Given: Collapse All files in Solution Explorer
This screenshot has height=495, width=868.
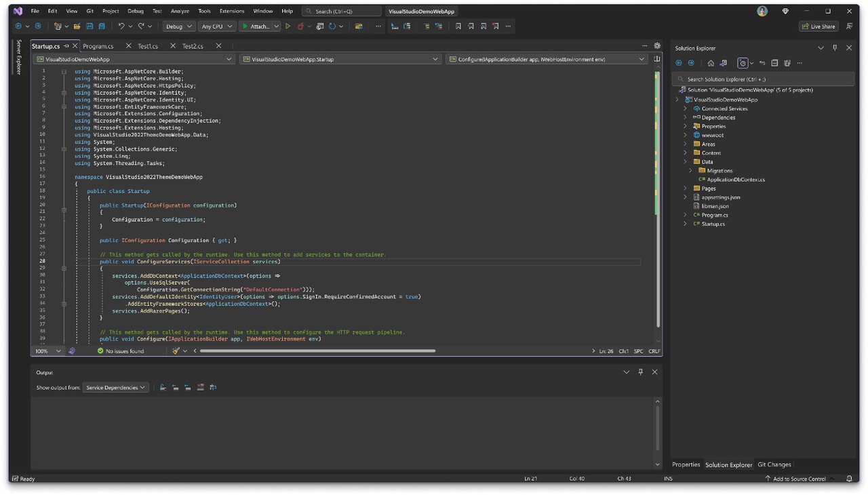Looking at the screenshot, I should point(774,62).
